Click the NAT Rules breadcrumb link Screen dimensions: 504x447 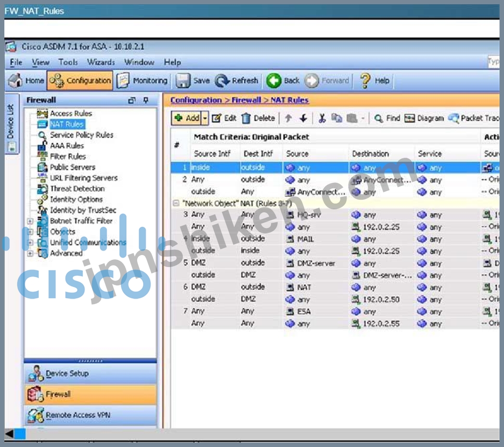click(289, 100)
